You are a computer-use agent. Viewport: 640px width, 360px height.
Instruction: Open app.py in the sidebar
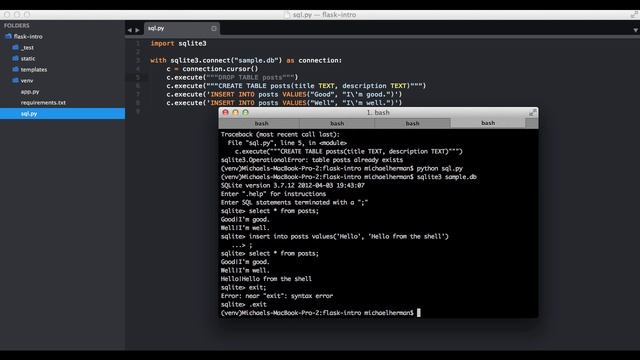[x=30, y=91]
